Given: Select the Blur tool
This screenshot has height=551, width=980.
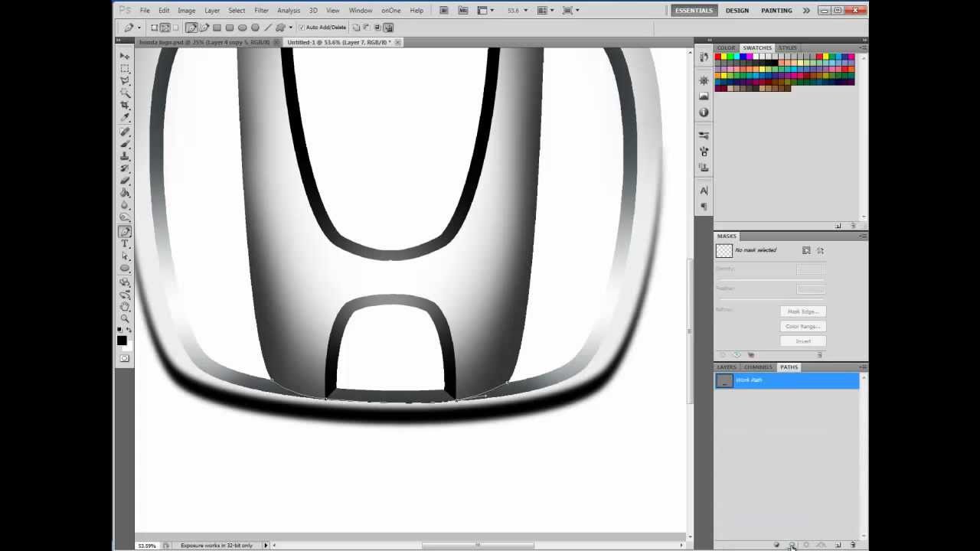Looking at the screenshot, I should tap(125, 205).
